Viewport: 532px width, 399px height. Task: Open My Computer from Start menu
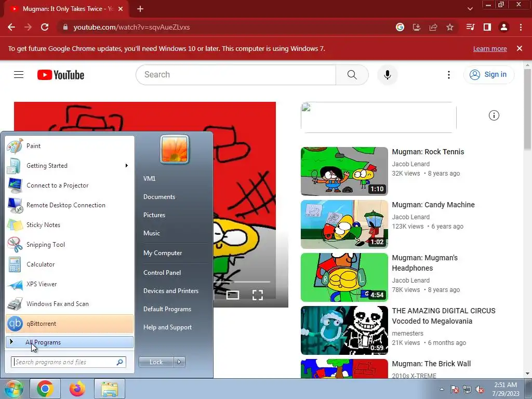pos(163,253)
